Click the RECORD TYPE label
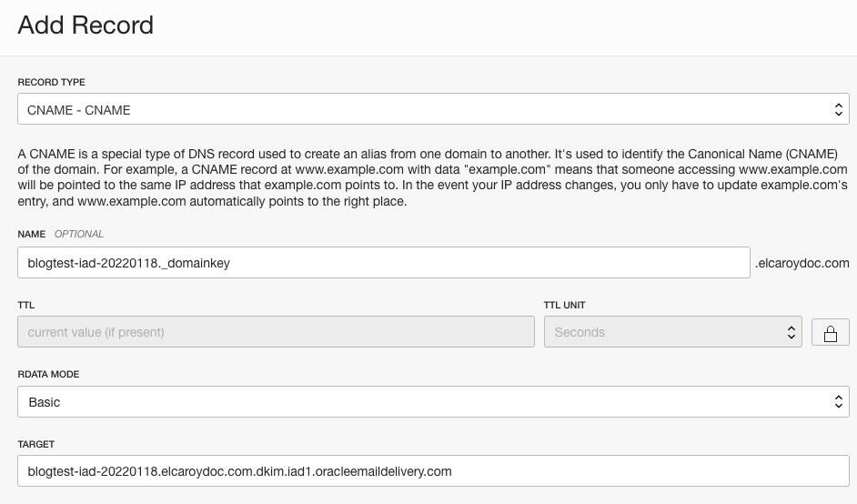 (51, 82)
